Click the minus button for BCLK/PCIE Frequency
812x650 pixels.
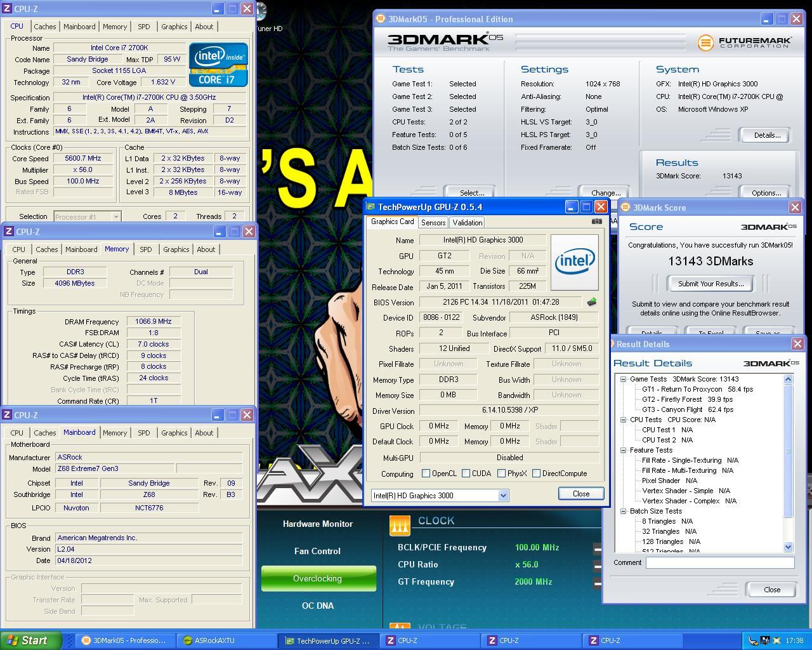point(597,548)
